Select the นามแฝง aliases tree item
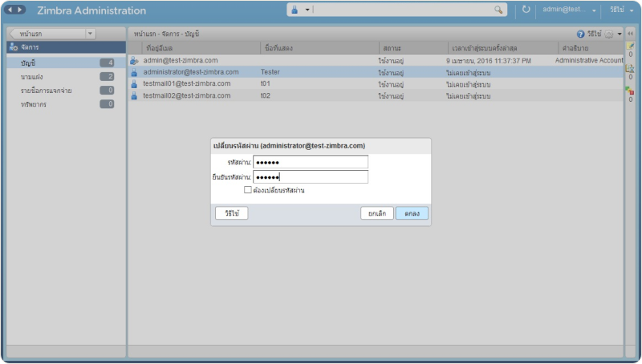This screenshot has height=364, width=642. (x=66, y=76)
